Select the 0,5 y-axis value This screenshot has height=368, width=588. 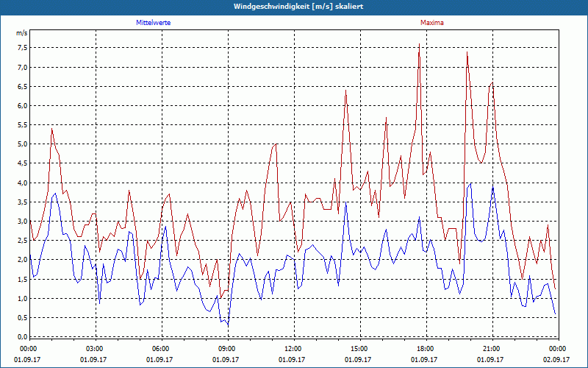22,318
